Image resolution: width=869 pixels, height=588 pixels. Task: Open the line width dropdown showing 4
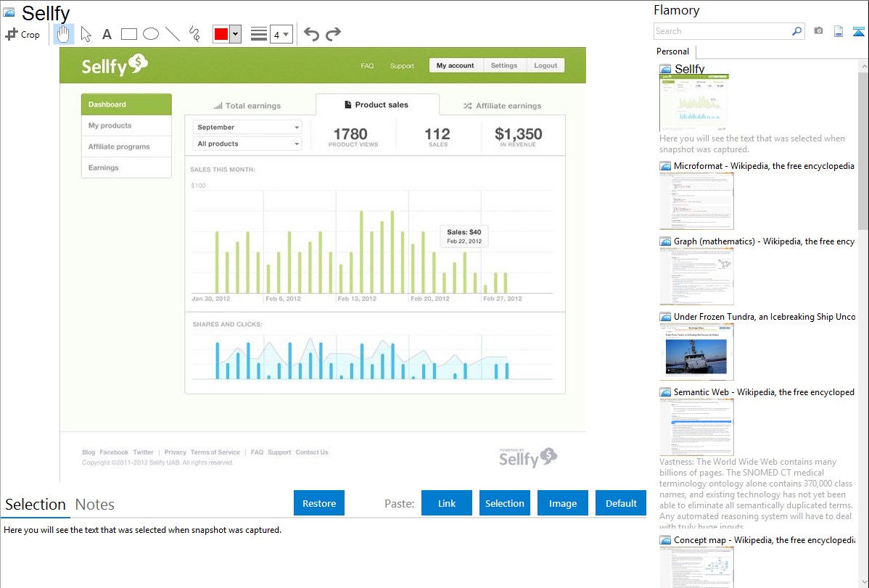(281, 34)
